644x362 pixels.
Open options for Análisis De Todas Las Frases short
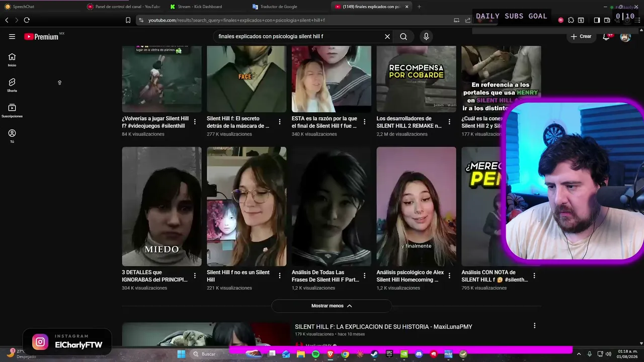point(364,276)
